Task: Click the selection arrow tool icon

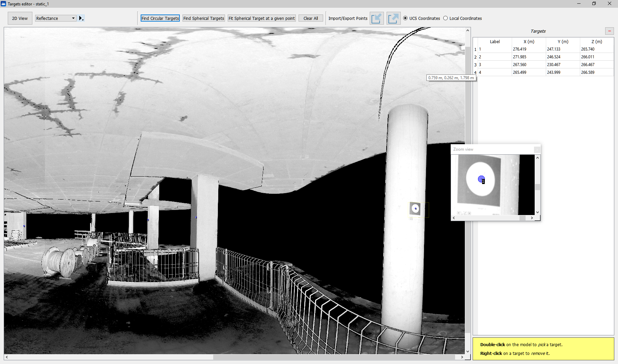Action: pyautogui.click(x=81, y=18)
